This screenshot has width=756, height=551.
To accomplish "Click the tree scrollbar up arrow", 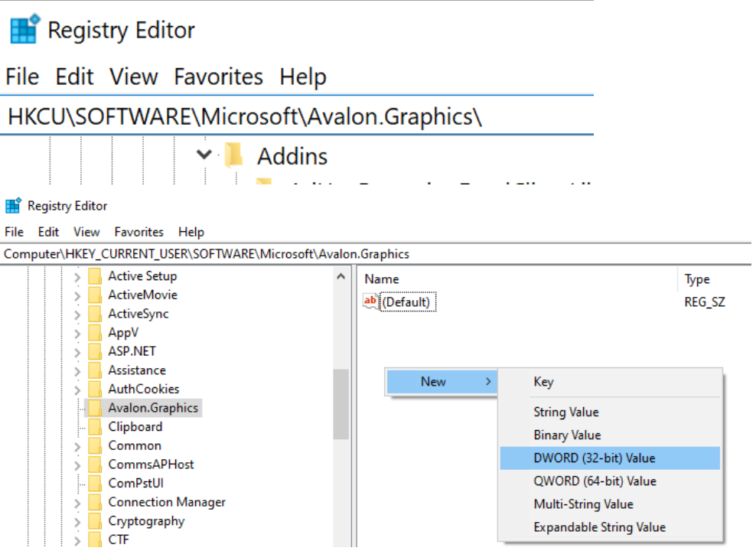I will pyautogui.click(x=341, y=277).
